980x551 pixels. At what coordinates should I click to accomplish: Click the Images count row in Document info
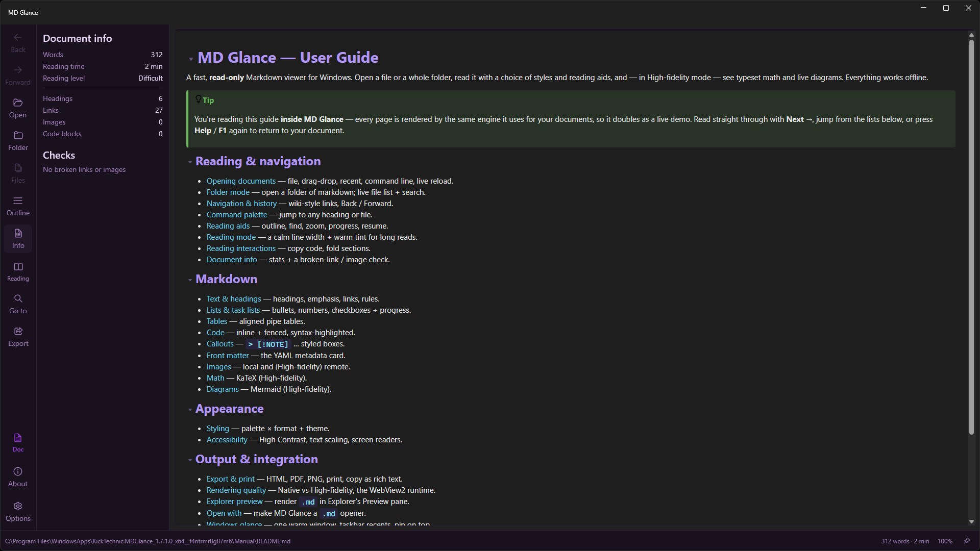point(103,122)
